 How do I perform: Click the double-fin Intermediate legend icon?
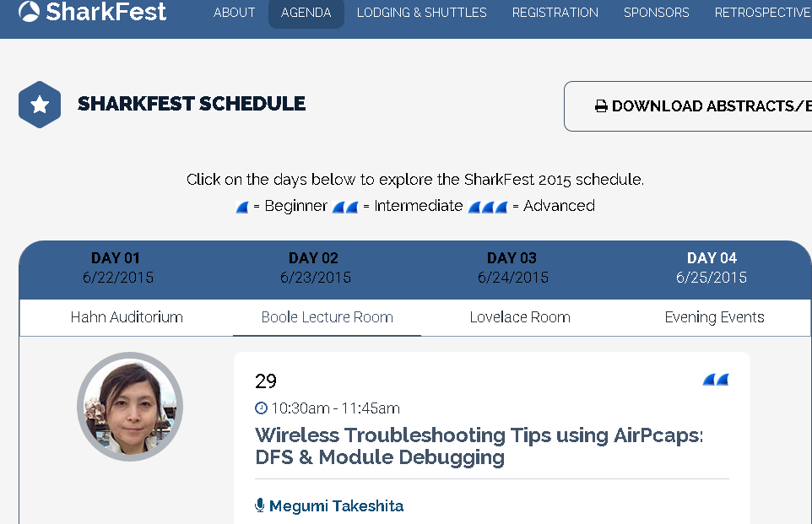345,207
